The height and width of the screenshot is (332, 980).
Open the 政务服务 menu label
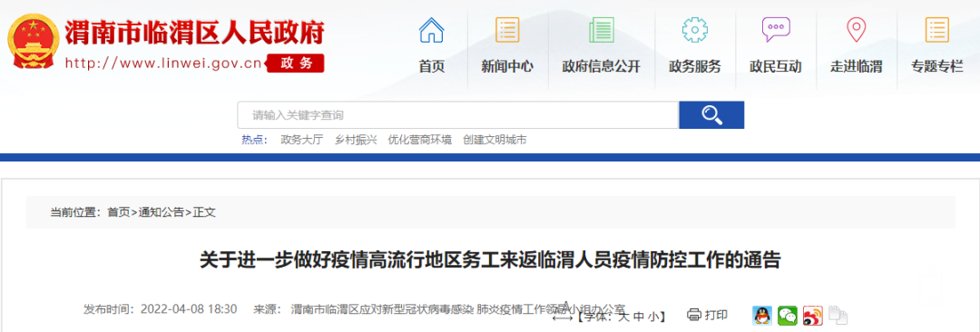(694, 66)
